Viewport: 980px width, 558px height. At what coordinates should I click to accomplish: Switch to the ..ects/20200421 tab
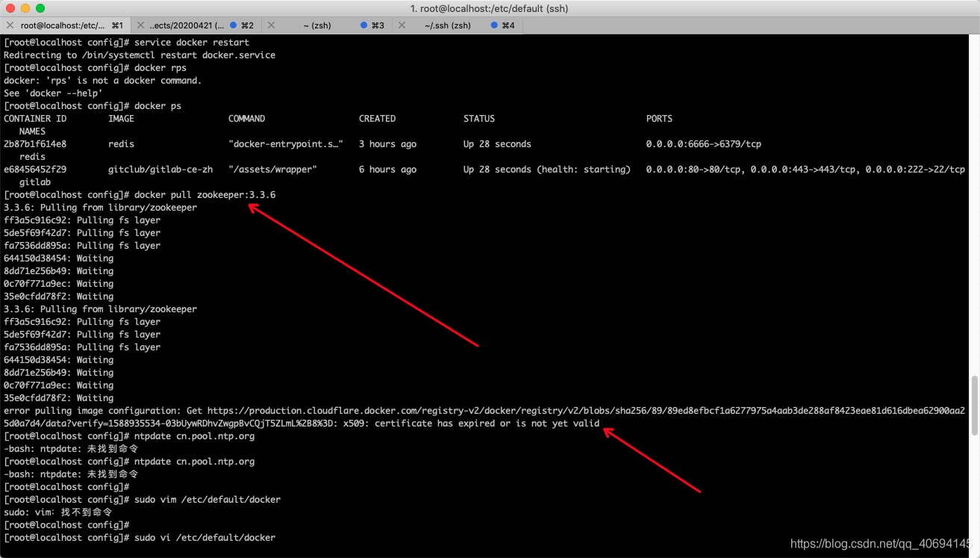click(x=187, y=25)
